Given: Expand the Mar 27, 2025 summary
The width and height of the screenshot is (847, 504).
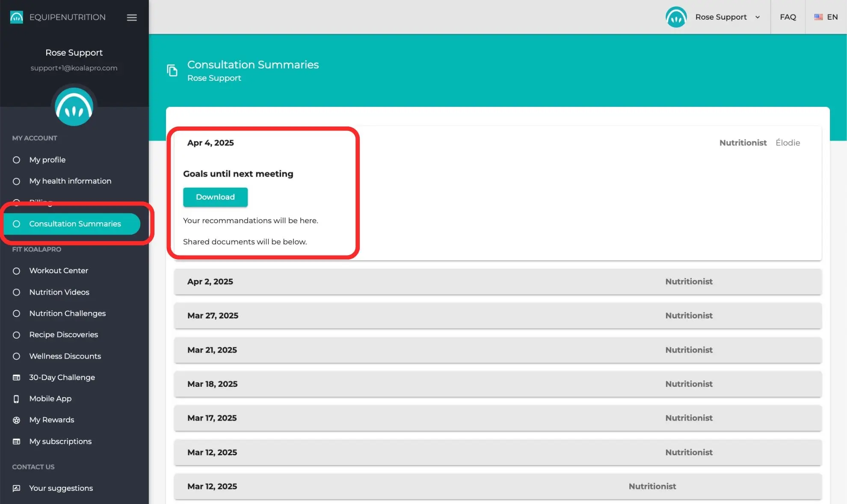Looking at the screenshot, I should (498, 316).
